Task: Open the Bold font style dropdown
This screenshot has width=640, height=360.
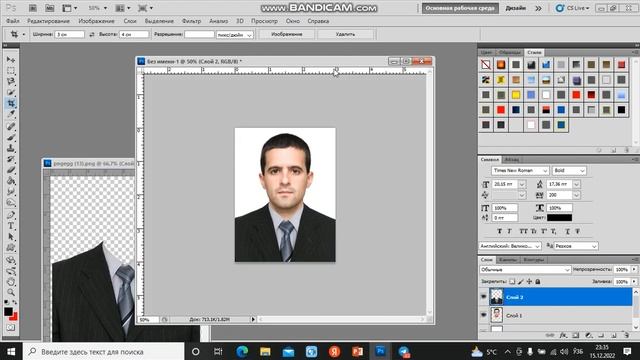Action: tap(582, 171)
